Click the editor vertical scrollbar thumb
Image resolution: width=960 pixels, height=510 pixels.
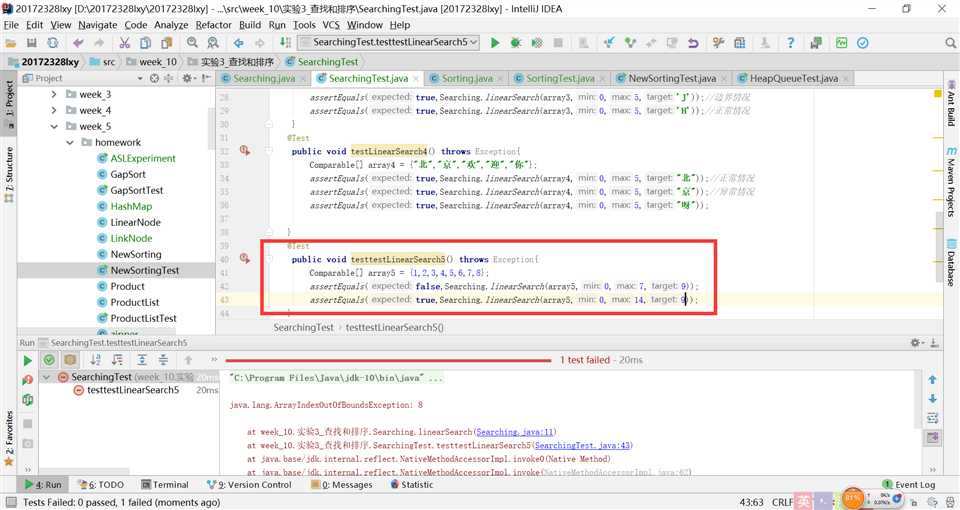[x=939, y=246]
